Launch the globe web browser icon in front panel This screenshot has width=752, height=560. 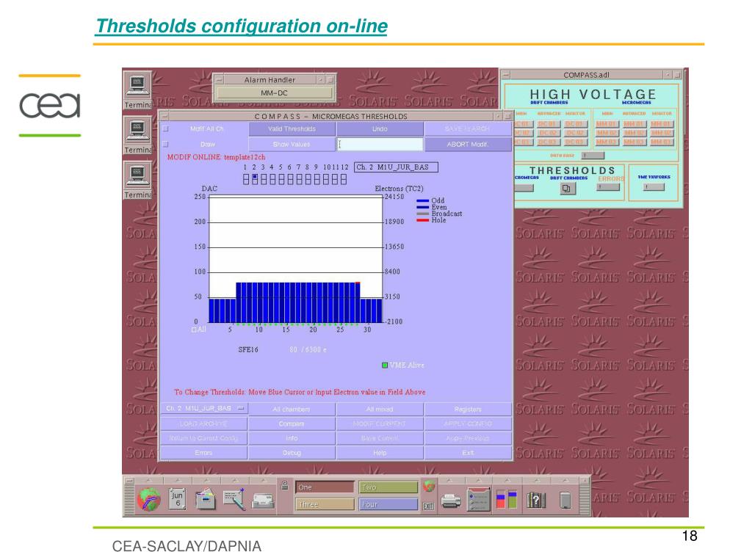click(148, 500)
